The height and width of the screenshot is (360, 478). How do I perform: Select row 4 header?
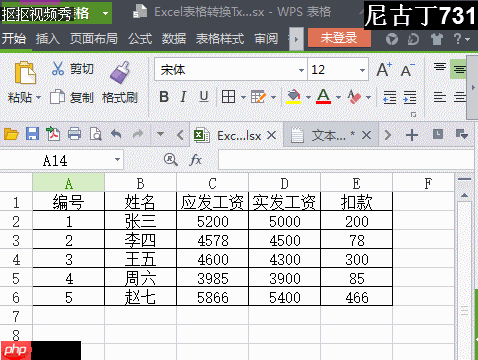[x=16, y=260]
